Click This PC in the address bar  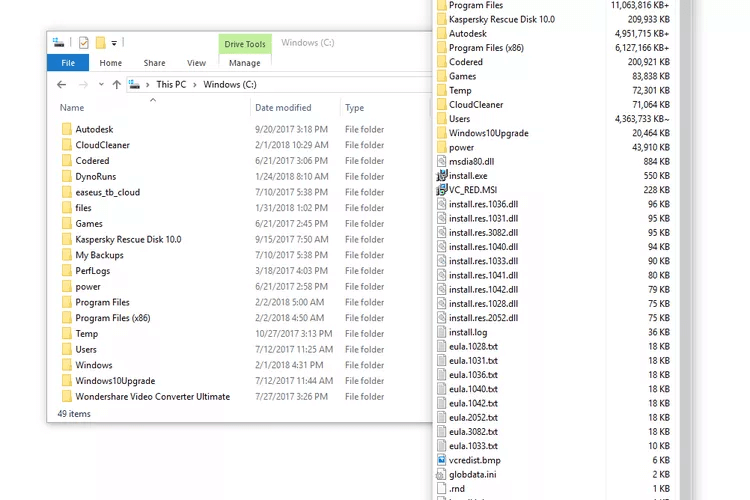pos(171,85)
